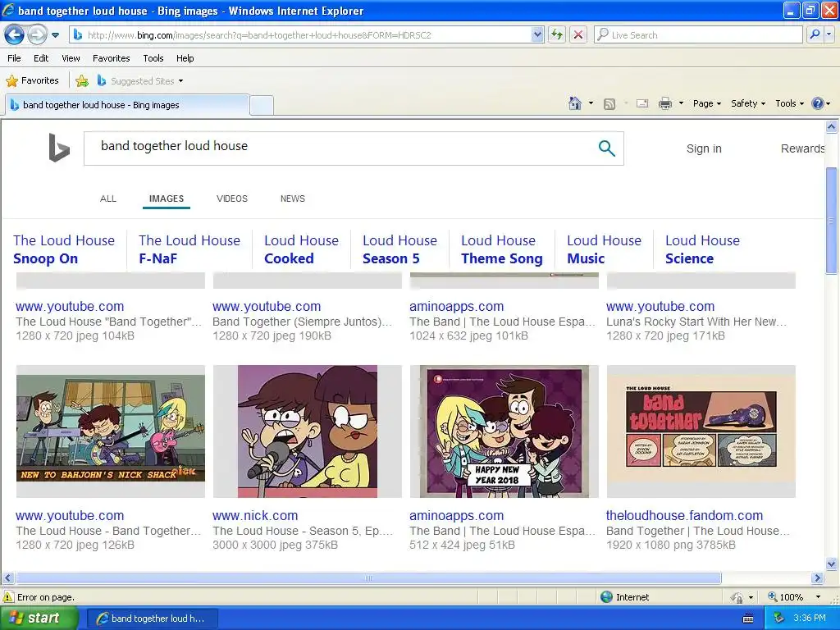Viewport: 840px width, 630px height.
Task: Switch to the NEWS tab
Action: (x=293, y=199)
